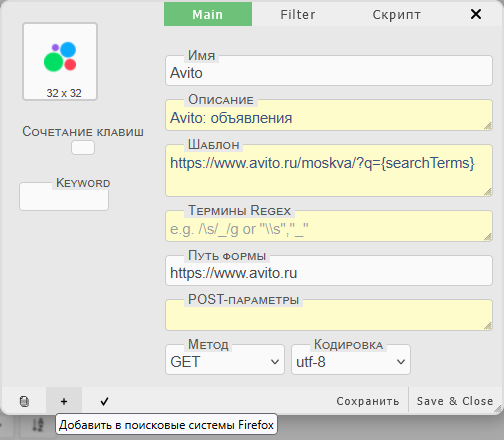Switch to the Main tab
The image size is (504, 440).
pyautogui.click(x=208, y=14)
